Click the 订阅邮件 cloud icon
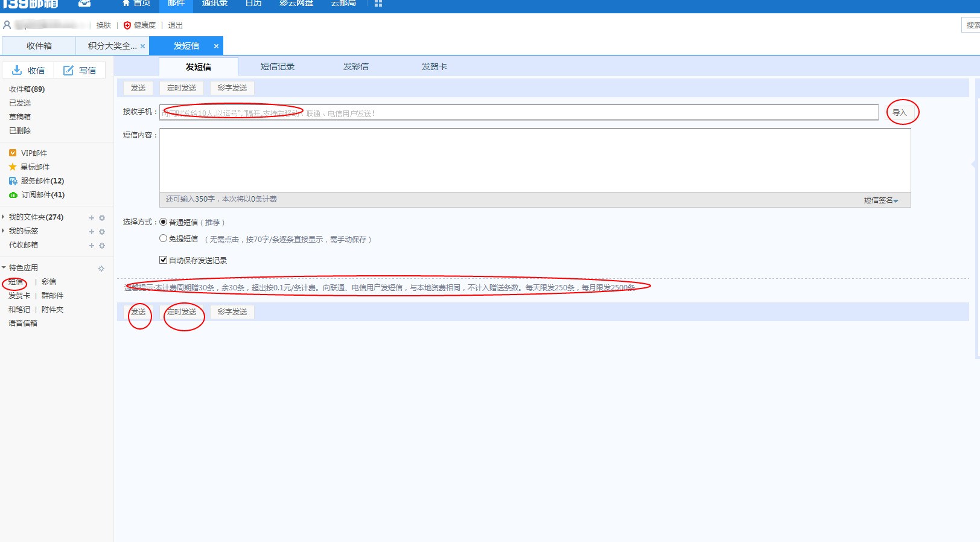The width and height of the screenshot is (980, 542). tap(13, 195)
